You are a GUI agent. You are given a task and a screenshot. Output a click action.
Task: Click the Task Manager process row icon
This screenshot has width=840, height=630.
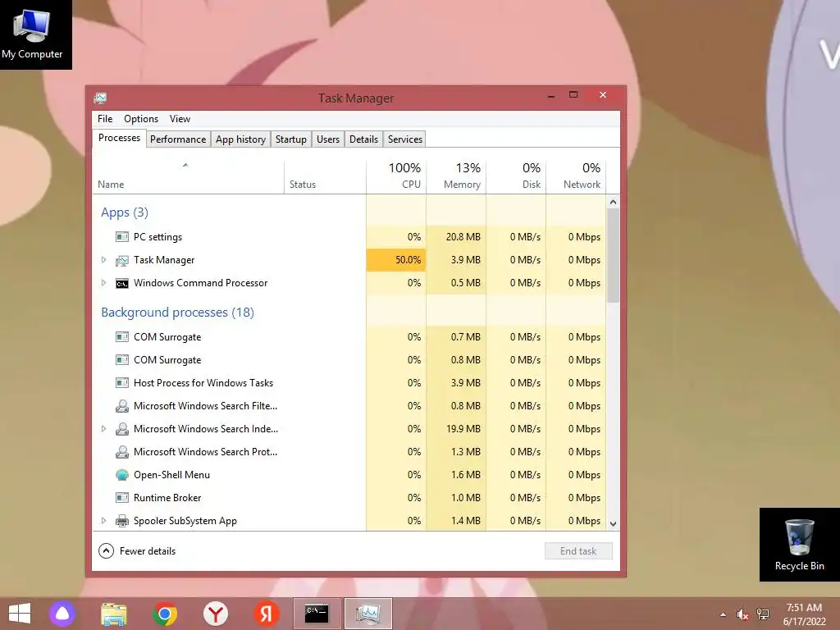point(122,260)
